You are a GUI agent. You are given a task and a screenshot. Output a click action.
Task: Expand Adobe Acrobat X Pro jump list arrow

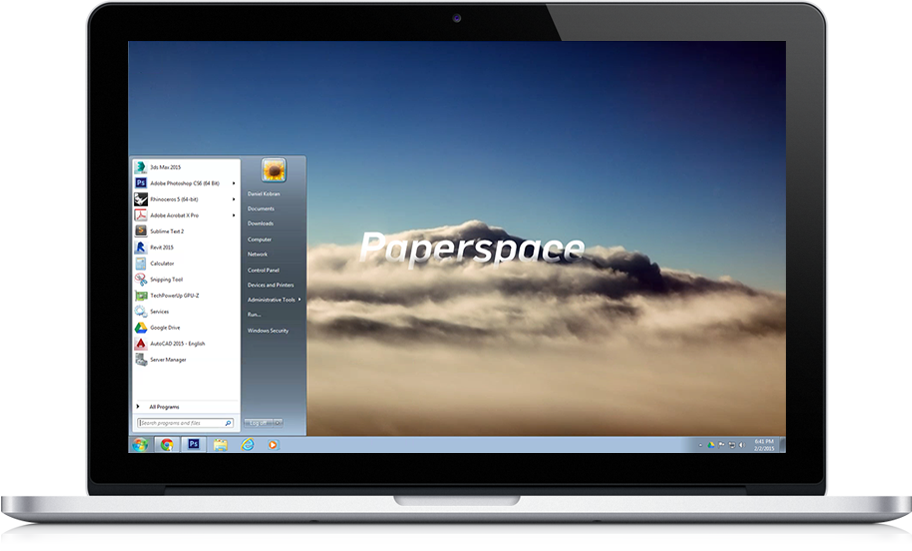coord(234,215)
